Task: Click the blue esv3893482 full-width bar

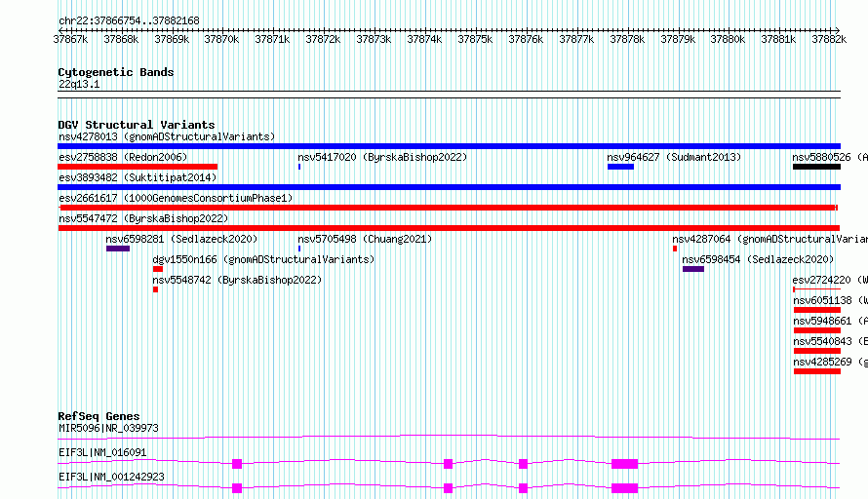Action: click(x=449, y=187)
